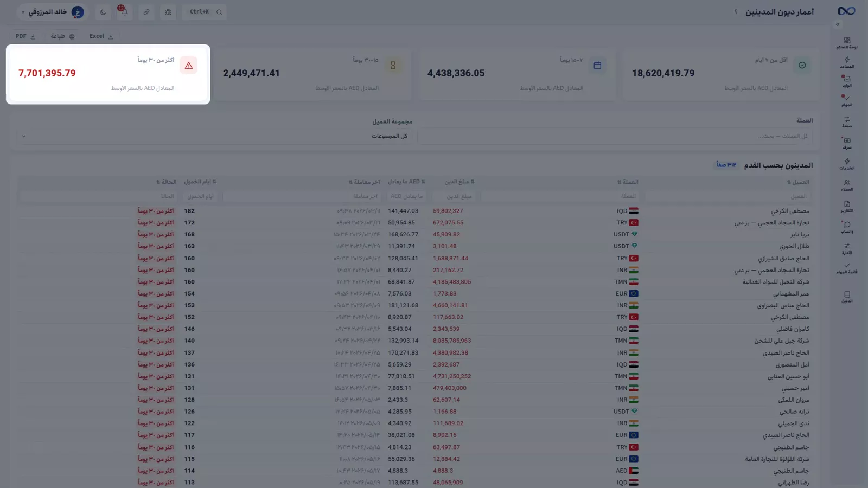Download report as PDF
Image resolution: width=868 pixels, height=488 pixels.
[25, 36]
